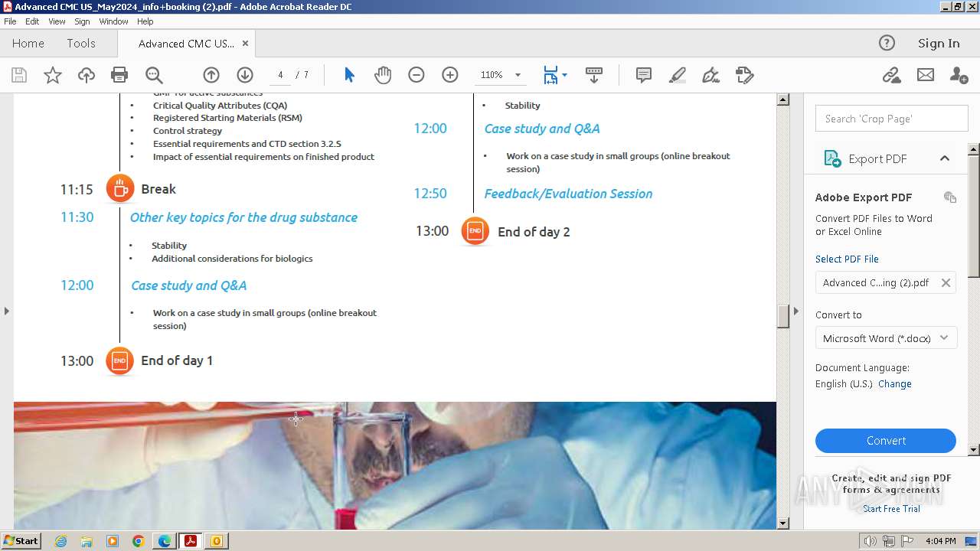Click the Start Free Trial link
Image resolution: width=980 pixels, height=551 pixels.
(891, 509)
